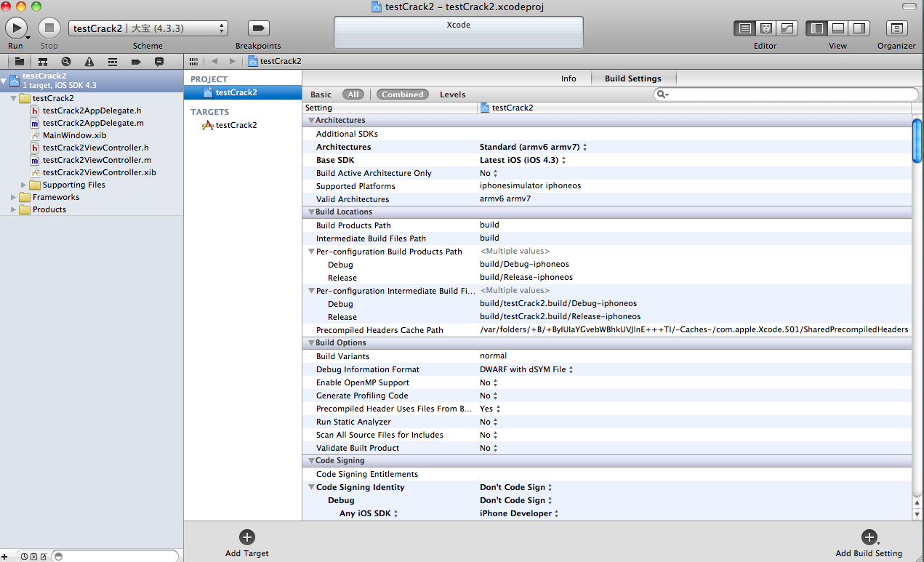
Task: Toggle the navigator pane view button
Action: [816, 28]
